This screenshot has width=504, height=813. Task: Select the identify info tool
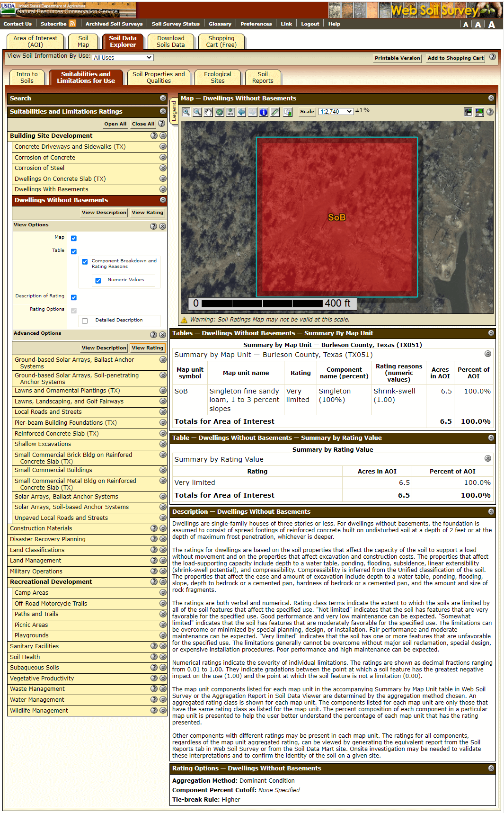(264, 112)
